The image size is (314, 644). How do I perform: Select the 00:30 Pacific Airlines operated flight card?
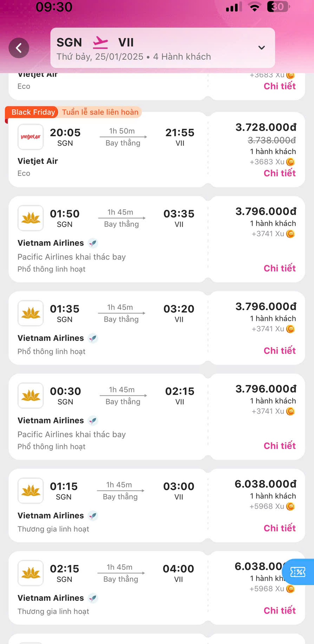pyautogui.click(x=157, y=417)
